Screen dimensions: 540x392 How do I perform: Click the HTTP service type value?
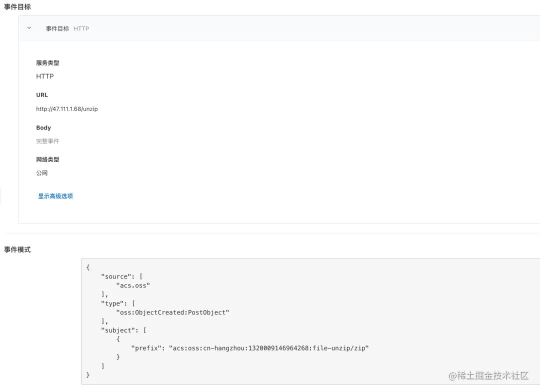click(45, 76)
